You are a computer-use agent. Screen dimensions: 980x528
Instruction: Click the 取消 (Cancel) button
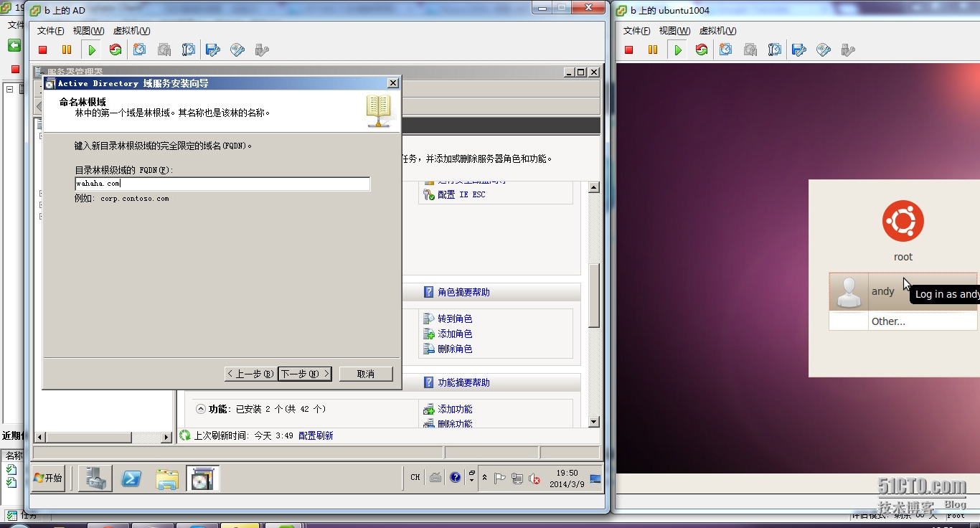[366, 374]
